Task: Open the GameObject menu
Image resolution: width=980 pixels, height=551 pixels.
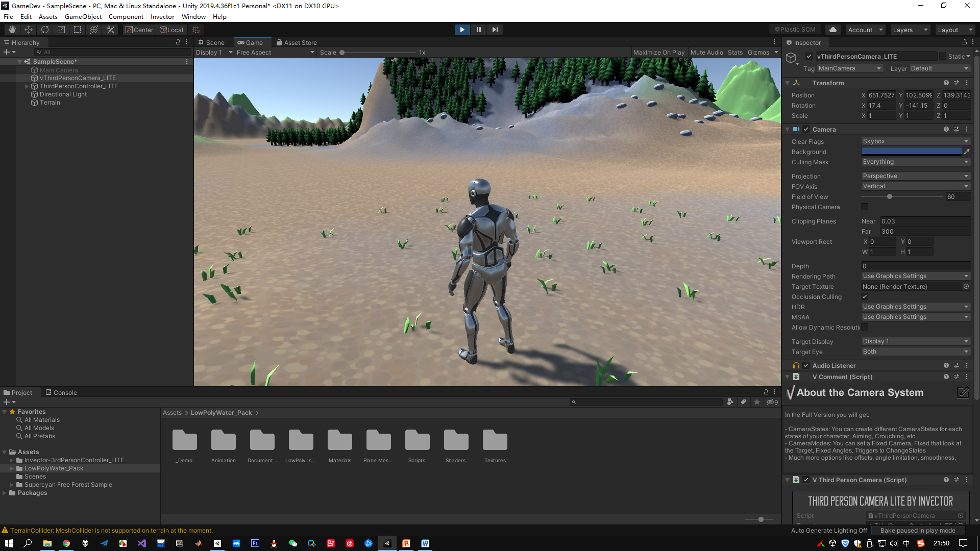Action: (83, 16)
